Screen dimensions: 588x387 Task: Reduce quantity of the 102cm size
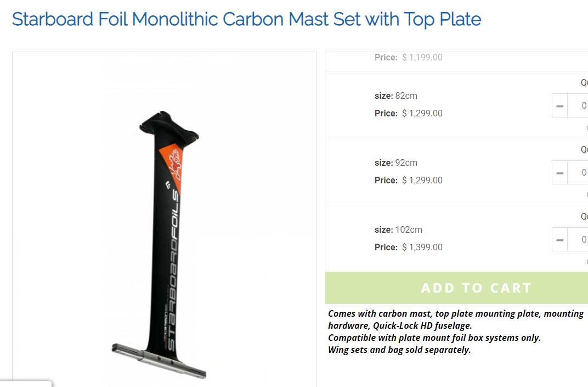pyautogui.click(x=559, y=239)
